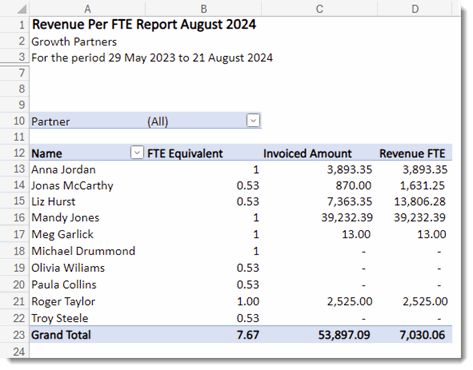This screenshot has width=473, height=370.
Task: Select the 'Grand Total' label cell
Action: 87,335
